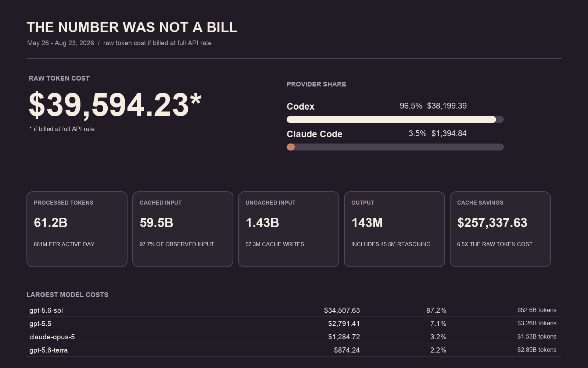This screenshot has width=588, height=368.
Task: Click the '143M' output value
Action: (367, 223)
